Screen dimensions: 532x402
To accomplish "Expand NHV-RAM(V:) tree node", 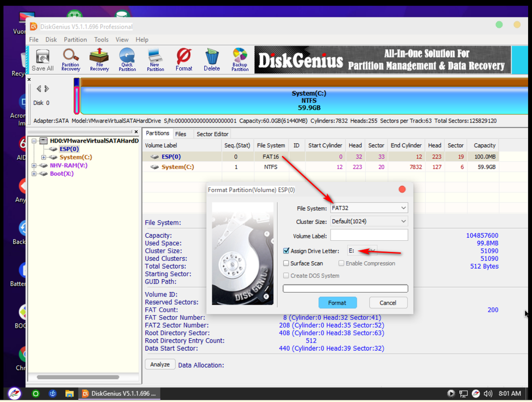I will 34,165.
